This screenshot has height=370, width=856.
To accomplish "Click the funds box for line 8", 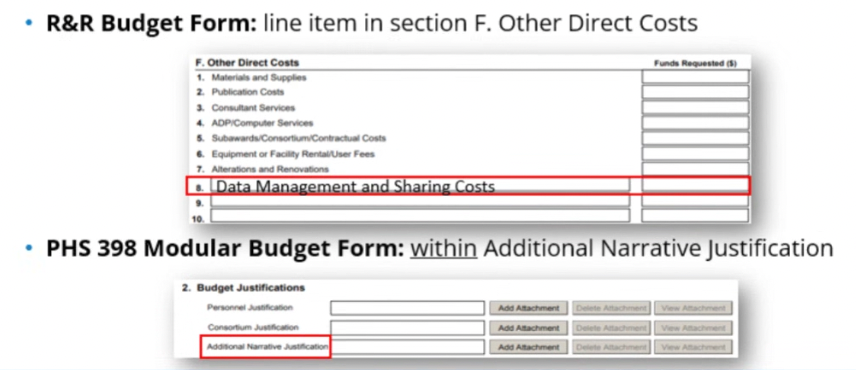I will tap(695, 186).
